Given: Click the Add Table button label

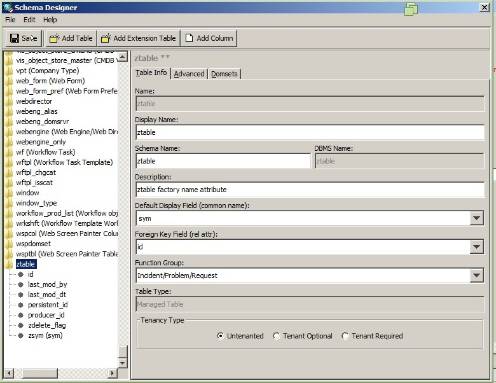Looking at the screenshot, I should [77, 38].
